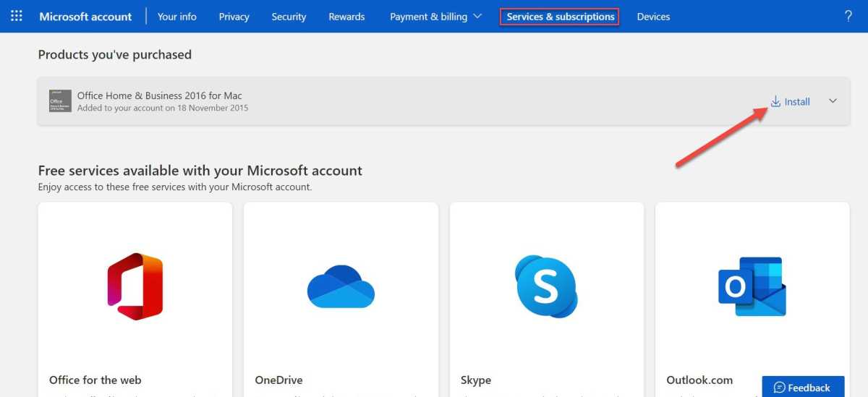Click the Products you've purchased heading
Image resolution: width=868 pixels, height=397 pixels.
point(115,55)
